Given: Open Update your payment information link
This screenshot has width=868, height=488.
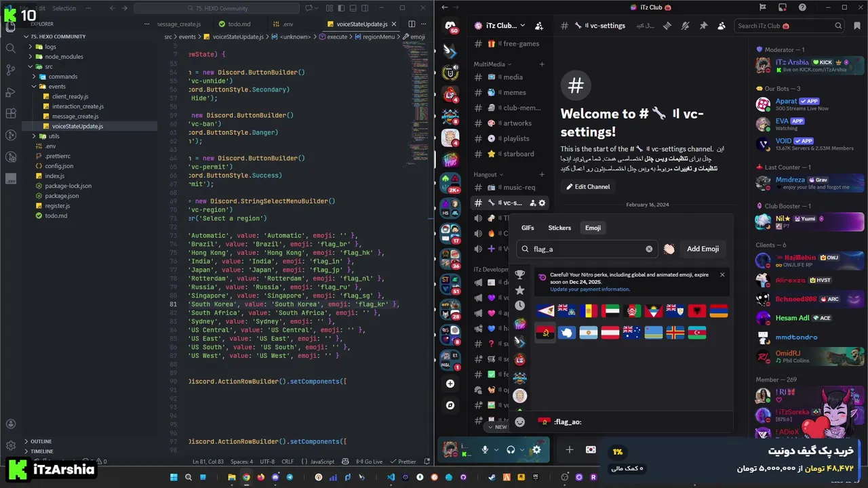Looking at the screenshot, I should [x=590, y=289].
